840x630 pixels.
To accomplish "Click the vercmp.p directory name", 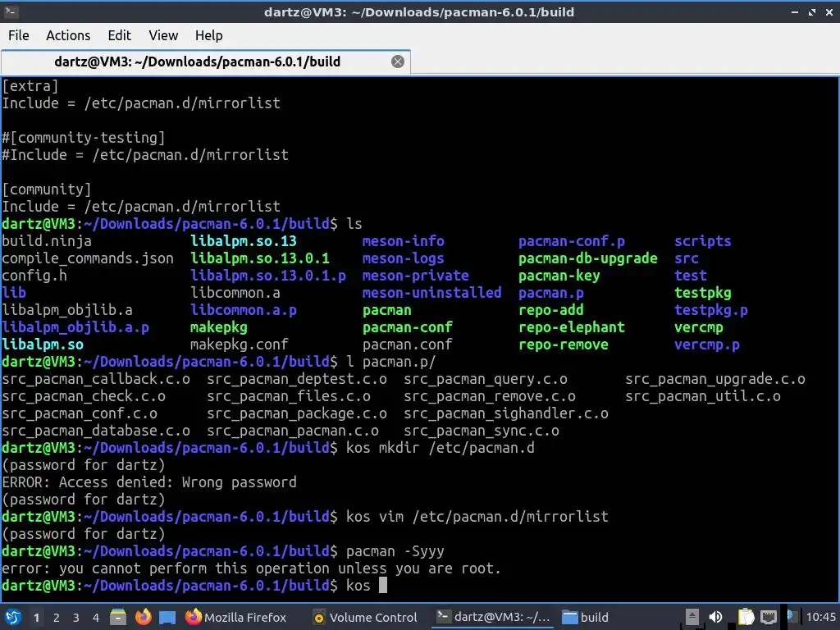I will pyautogui.click(x=707, y=345).
